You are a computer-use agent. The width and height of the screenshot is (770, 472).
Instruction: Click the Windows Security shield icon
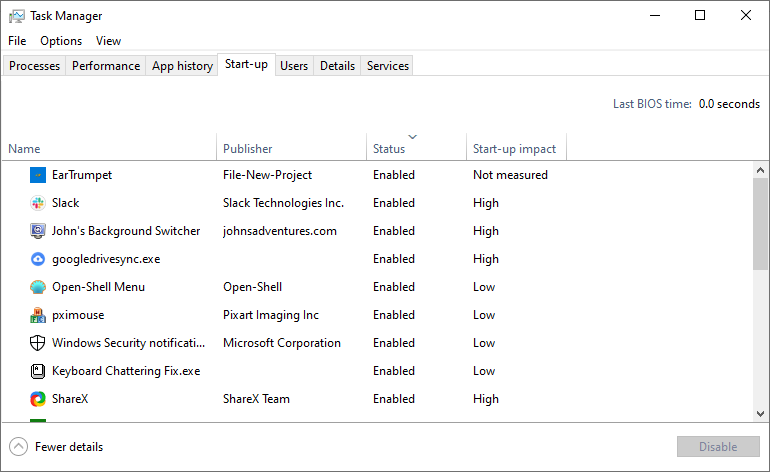[38, 343]
